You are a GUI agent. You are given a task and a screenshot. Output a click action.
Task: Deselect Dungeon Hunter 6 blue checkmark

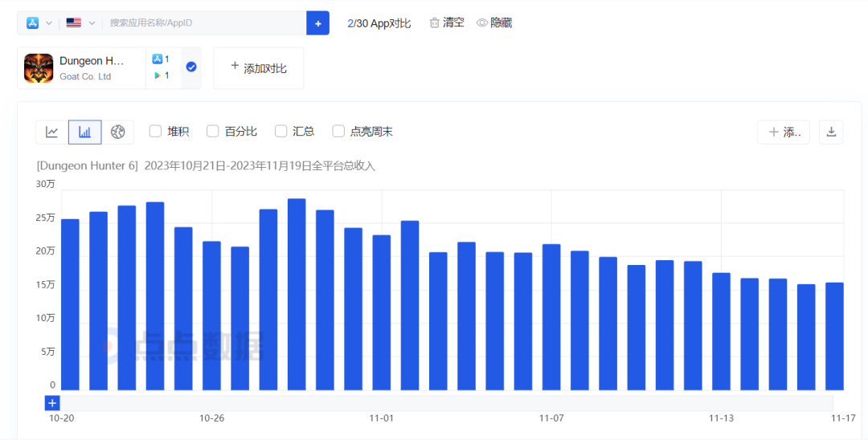point(191,67)
